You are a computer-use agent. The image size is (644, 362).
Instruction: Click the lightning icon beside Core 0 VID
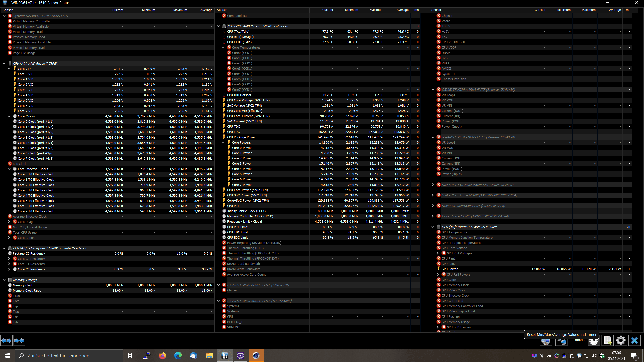click(x=15, y=74)
